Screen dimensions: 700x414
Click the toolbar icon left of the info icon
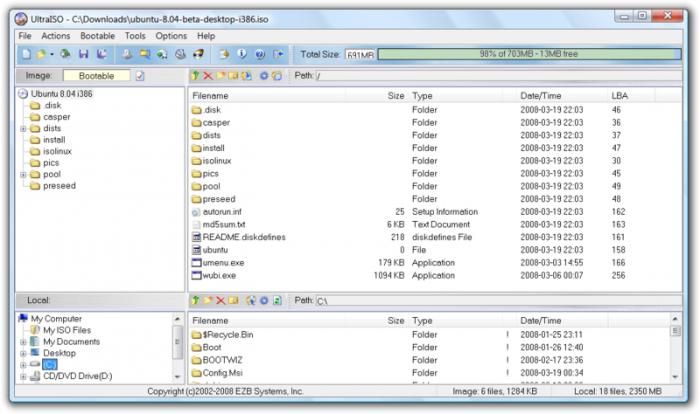tap(224, 54)
